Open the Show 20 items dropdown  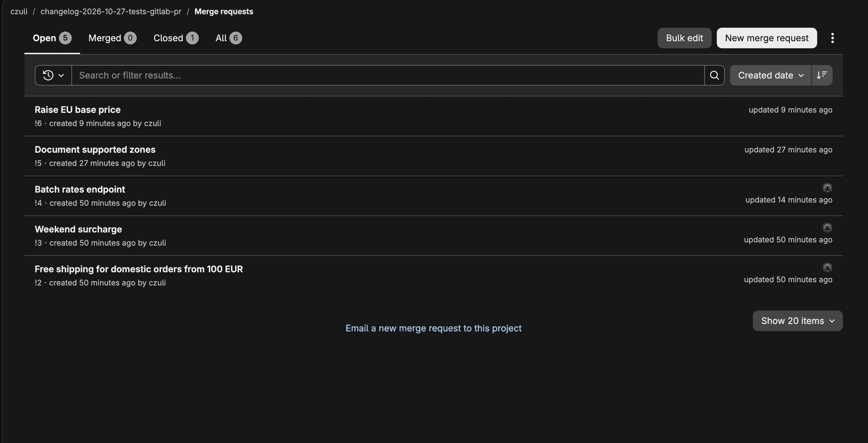(797, 321)
